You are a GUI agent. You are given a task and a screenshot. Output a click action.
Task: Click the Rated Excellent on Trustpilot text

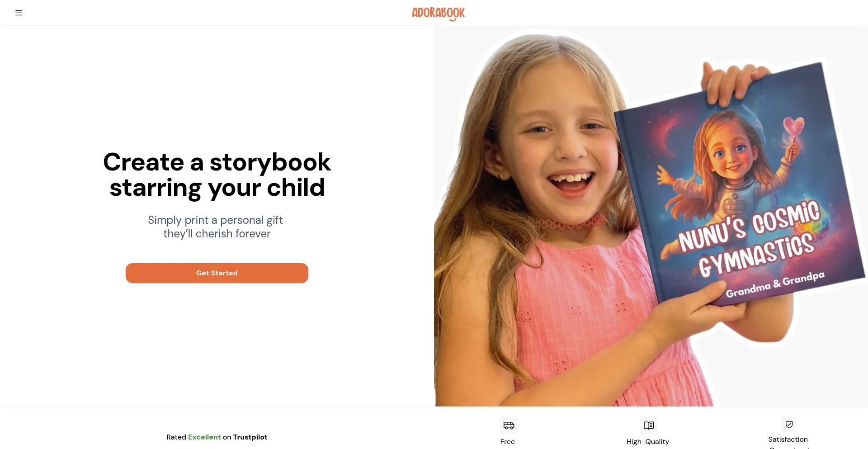217,437
